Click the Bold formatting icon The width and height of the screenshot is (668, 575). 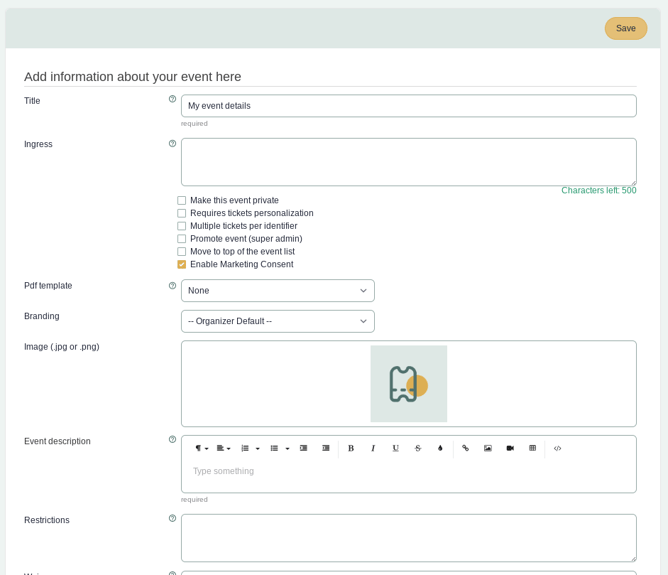point(351,448)
